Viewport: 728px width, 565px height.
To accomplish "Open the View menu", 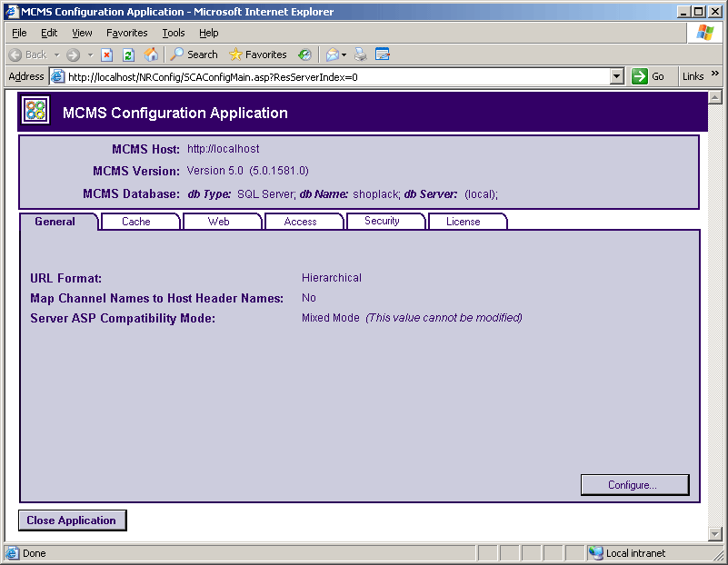I will coord(82,33).
